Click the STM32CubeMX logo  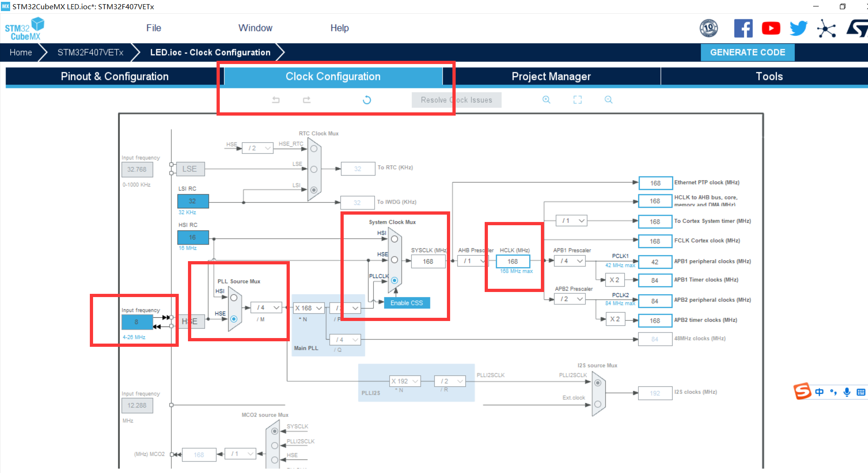click(24, 29)
